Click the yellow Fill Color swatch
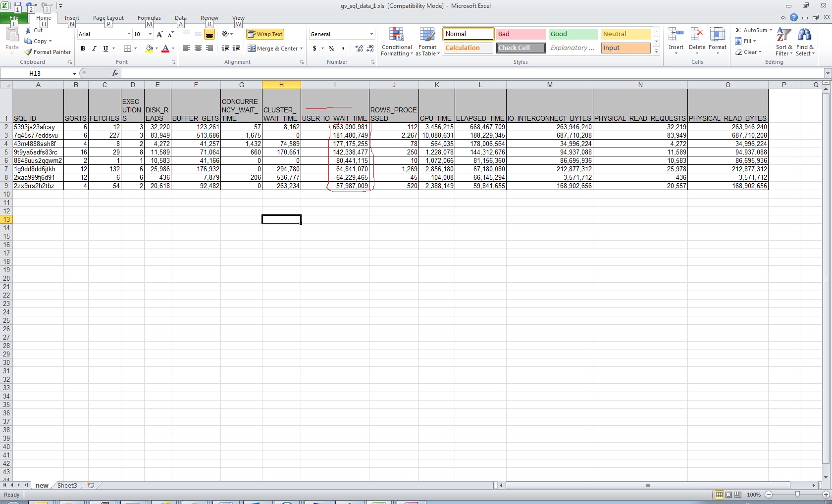832x504 pixels. [149, 49]
